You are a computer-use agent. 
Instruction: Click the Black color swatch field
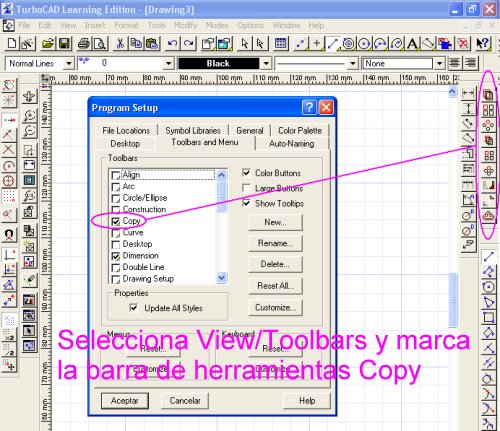(219, 63)
